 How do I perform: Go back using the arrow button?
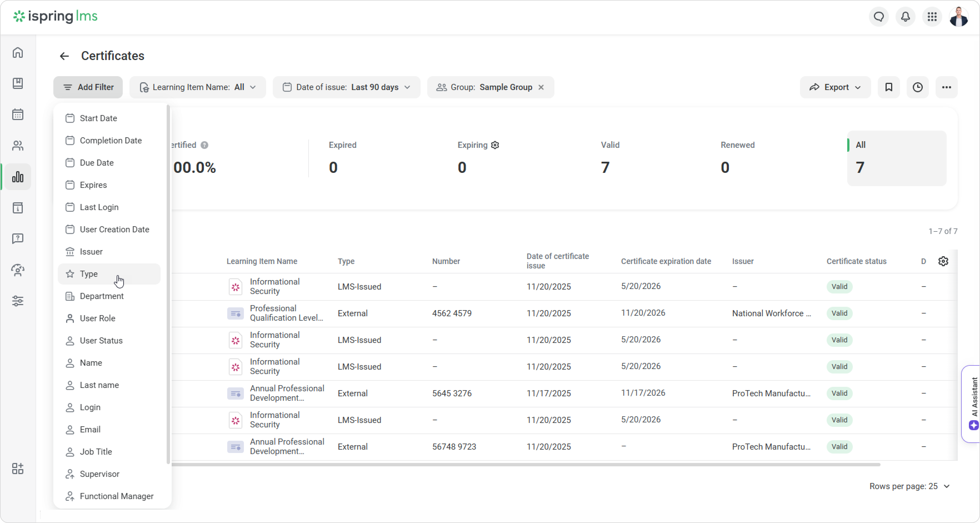pyautogui.click(x=64, y=56)
